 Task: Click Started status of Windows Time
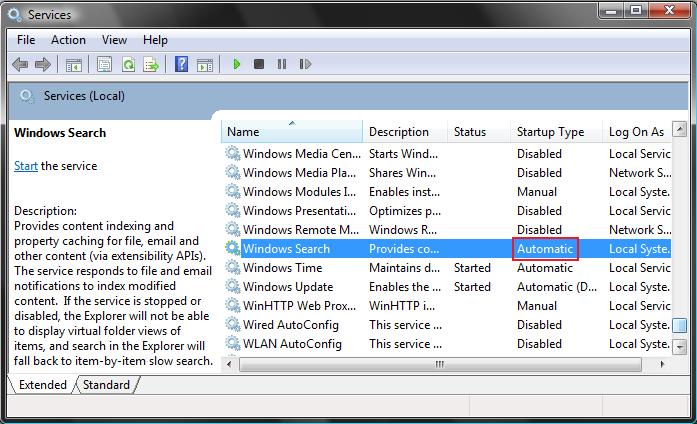click(x=472, y=268)
